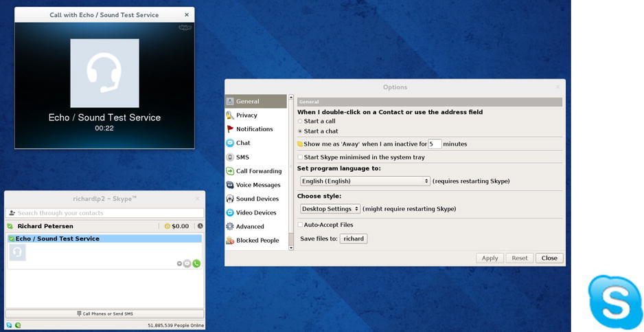Click the green status icon beside Echo contact
The height and width of the screenshot is (332, 644).
[12, 239]
